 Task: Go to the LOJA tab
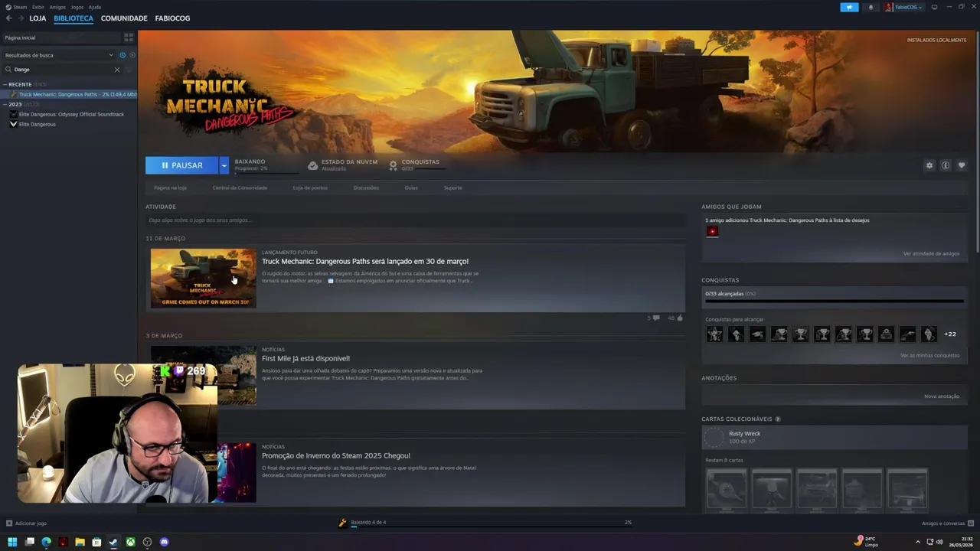38,18
